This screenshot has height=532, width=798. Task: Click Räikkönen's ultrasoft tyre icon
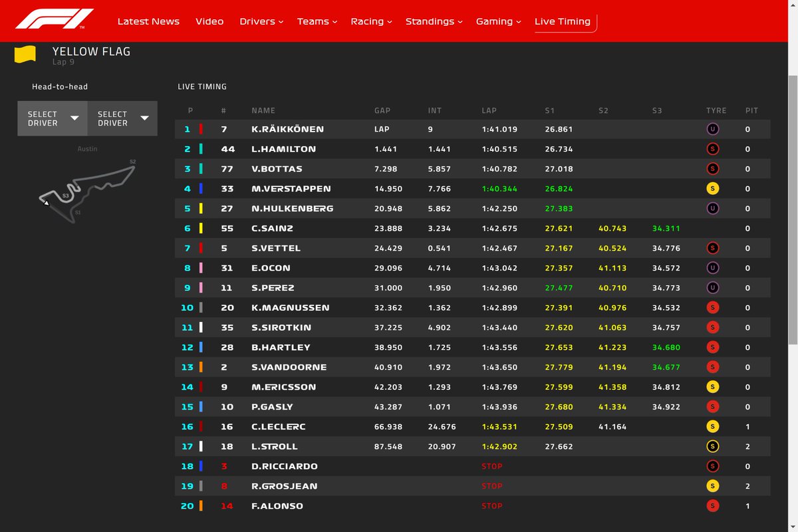(x=712, y=130)
